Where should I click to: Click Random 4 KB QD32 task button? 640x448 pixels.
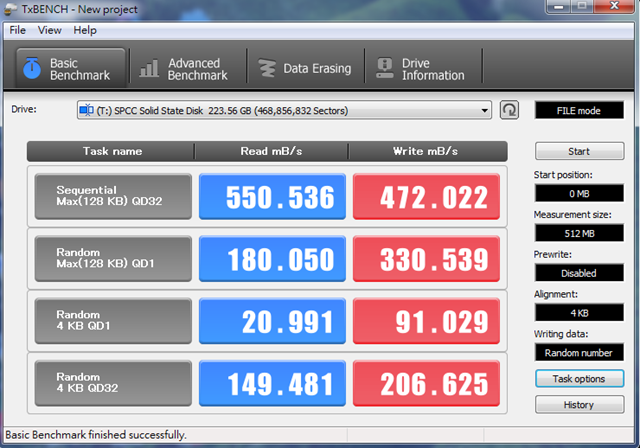(113, 383)
